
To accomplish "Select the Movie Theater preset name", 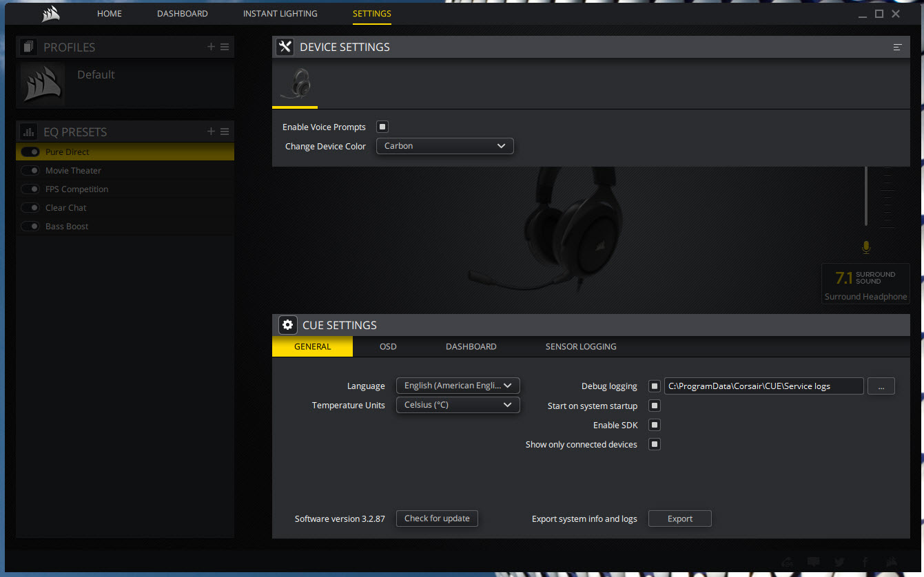I will pyautogui.click(x=73, y=171).
